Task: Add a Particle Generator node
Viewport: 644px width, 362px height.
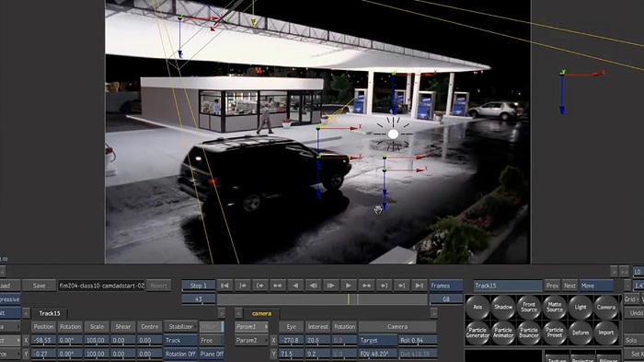Action: [477, 333]
